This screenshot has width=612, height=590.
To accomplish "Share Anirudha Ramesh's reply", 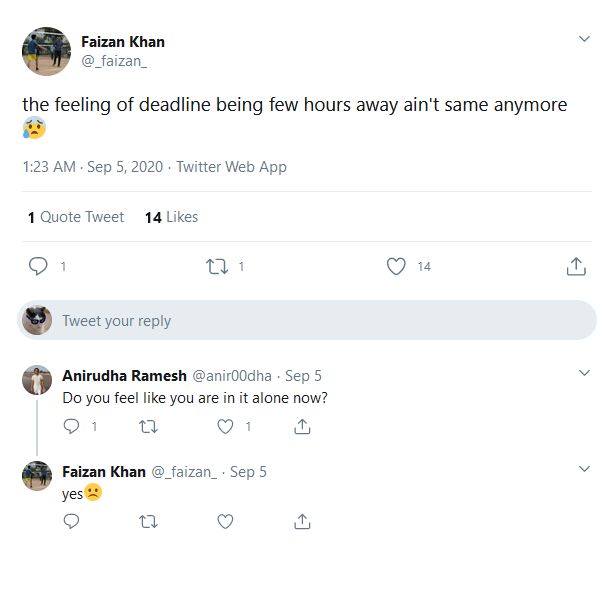I will (302, 426).
